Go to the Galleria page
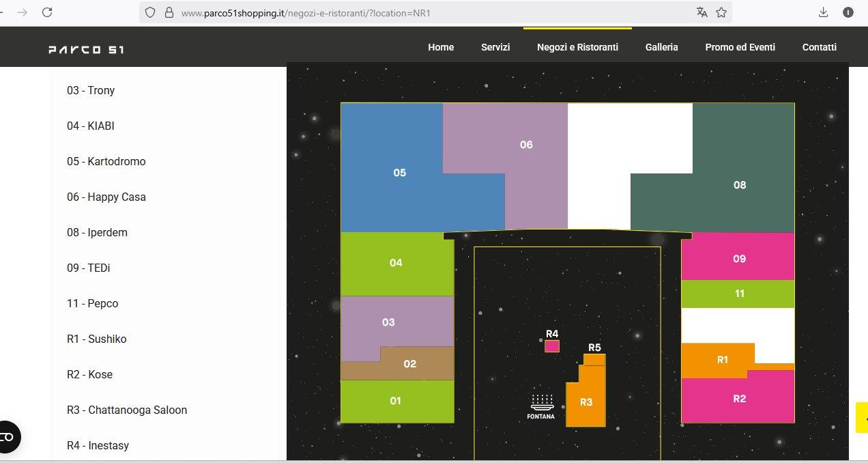The height and width of the screenshot is (463, 868). point(661,47)
